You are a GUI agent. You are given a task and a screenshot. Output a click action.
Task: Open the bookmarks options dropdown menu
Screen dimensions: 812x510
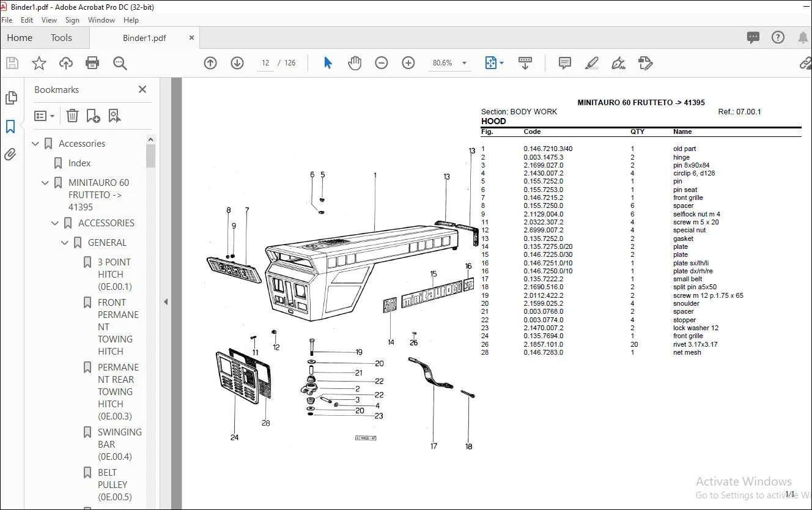coord(45,116)
